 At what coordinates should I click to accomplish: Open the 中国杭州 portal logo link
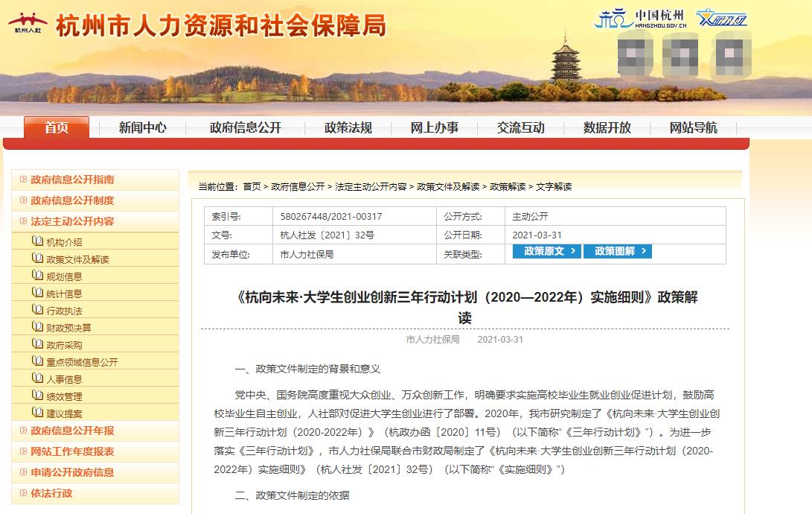640,19
